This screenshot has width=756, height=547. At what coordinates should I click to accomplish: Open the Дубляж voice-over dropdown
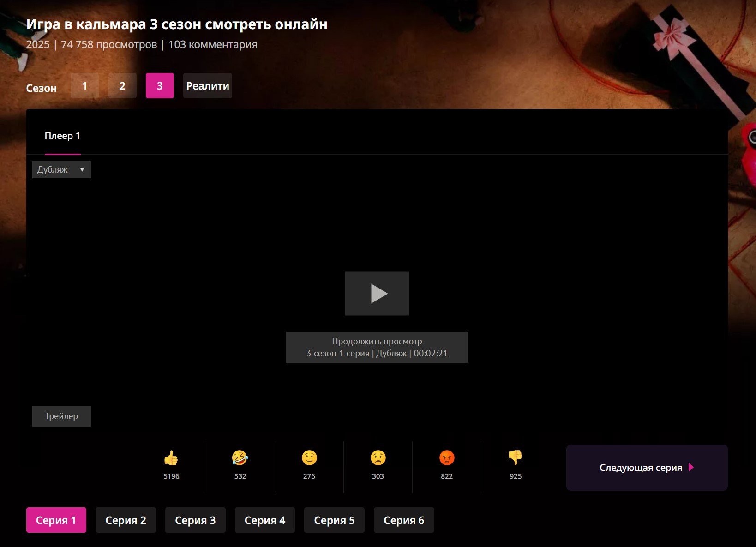[x=62, y=169]
